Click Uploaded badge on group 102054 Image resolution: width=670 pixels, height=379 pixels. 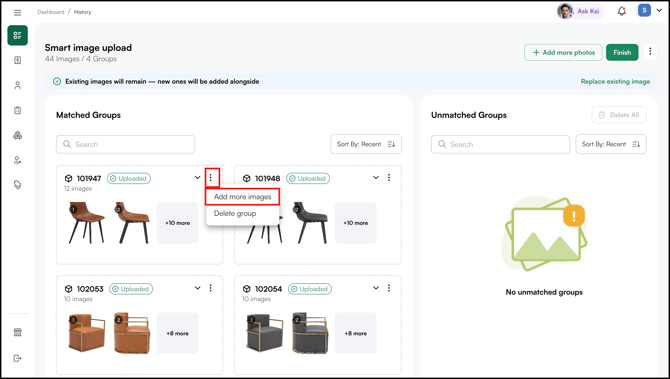click(x=310, y=289)
